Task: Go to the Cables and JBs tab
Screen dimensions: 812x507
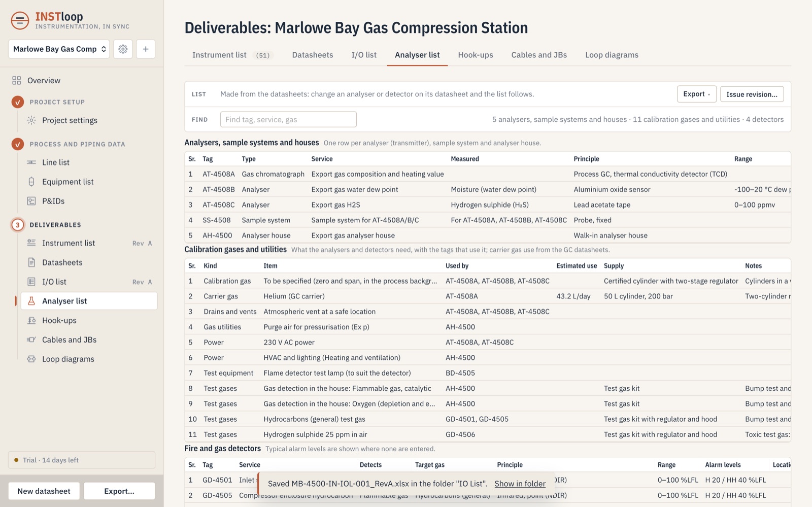Action: [x=539, y=55]
